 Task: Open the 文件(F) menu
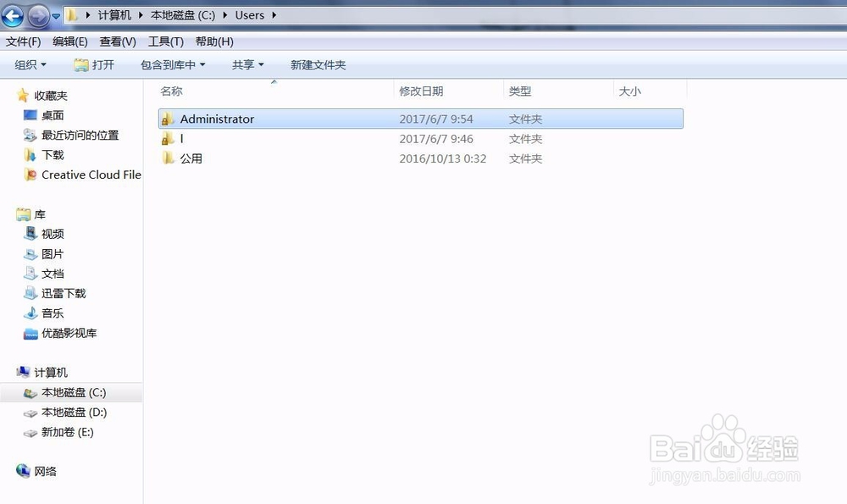(x=23, y=42)
